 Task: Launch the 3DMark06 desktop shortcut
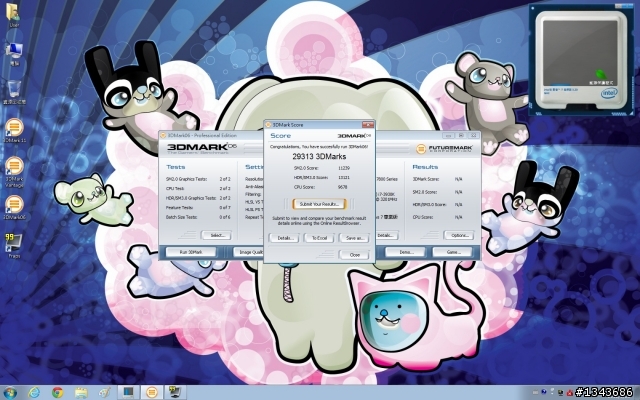click(x=14, y=208)
